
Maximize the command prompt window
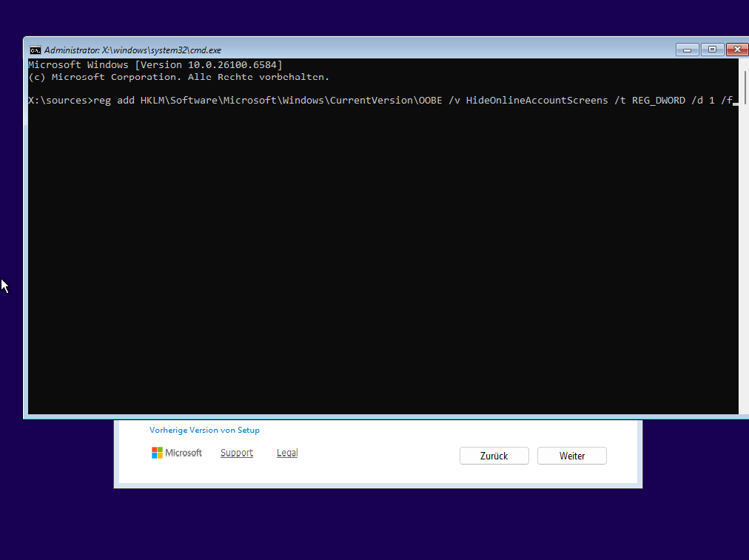[712, 50]
